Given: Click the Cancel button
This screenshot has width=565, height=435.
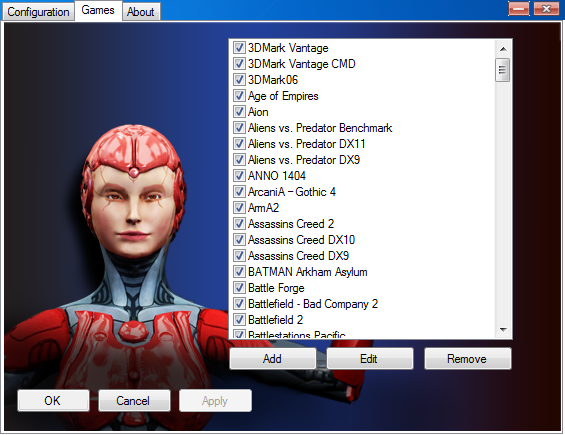Looking at the screenshot, I should coord(134,400).
